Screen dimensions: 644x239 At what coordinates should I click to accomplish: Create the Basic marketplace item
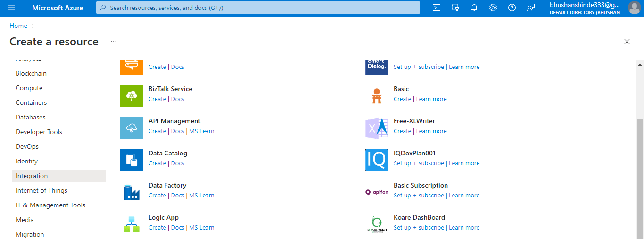(x=402, y=99)
